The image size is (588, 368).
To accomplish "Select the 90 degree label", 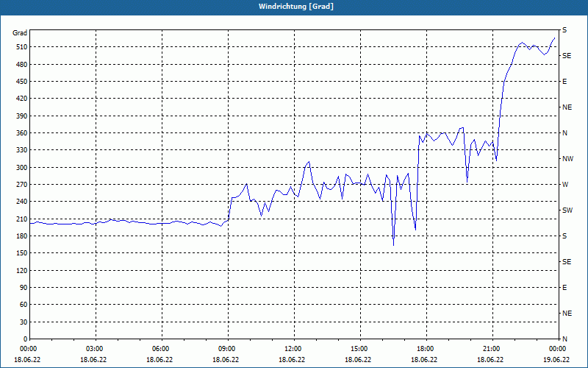I will click(23, 288).
